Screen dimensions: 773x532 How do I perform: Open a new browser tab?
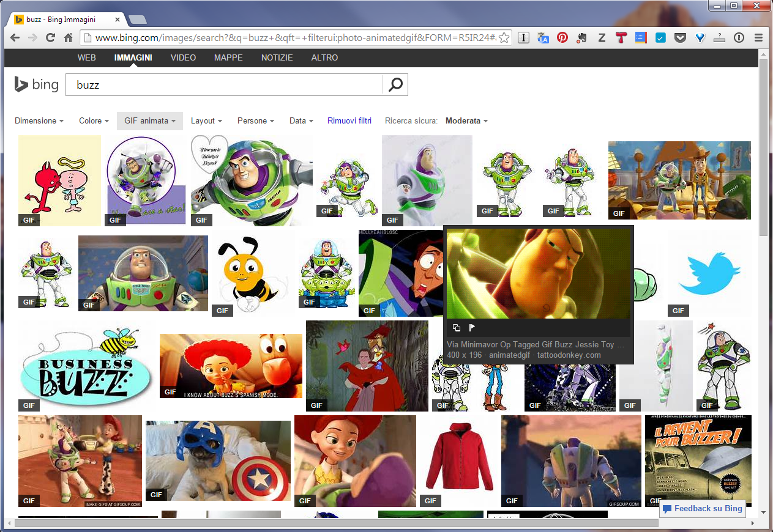point(138,20)
